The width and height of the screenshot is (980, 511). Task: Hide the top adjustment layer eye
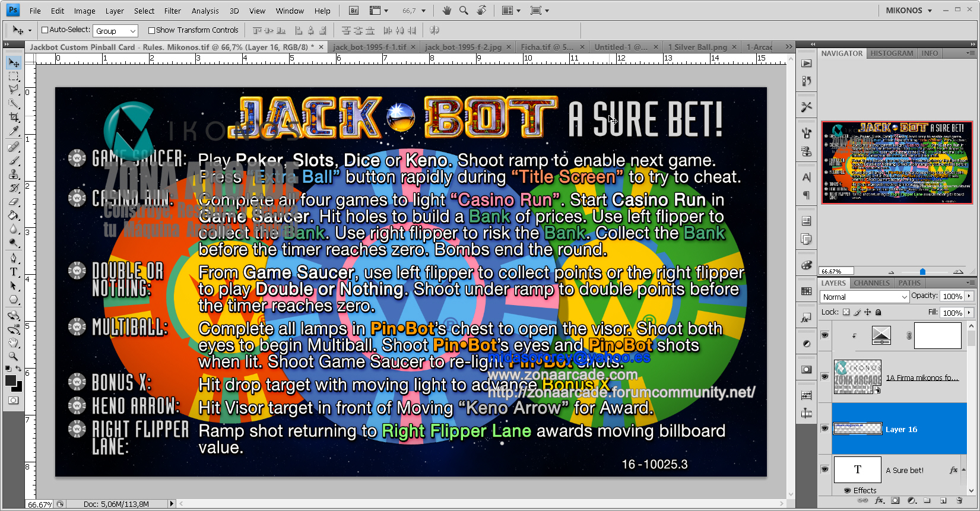(x=824, y=335)
